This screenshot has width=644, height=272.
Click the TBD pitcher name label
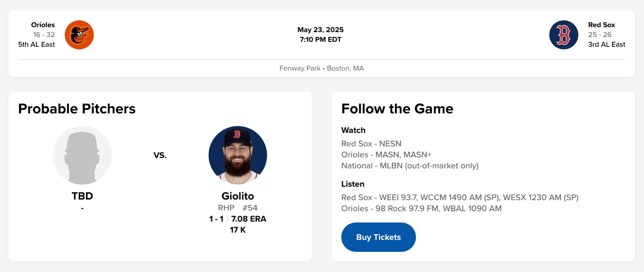click(82, 196)
